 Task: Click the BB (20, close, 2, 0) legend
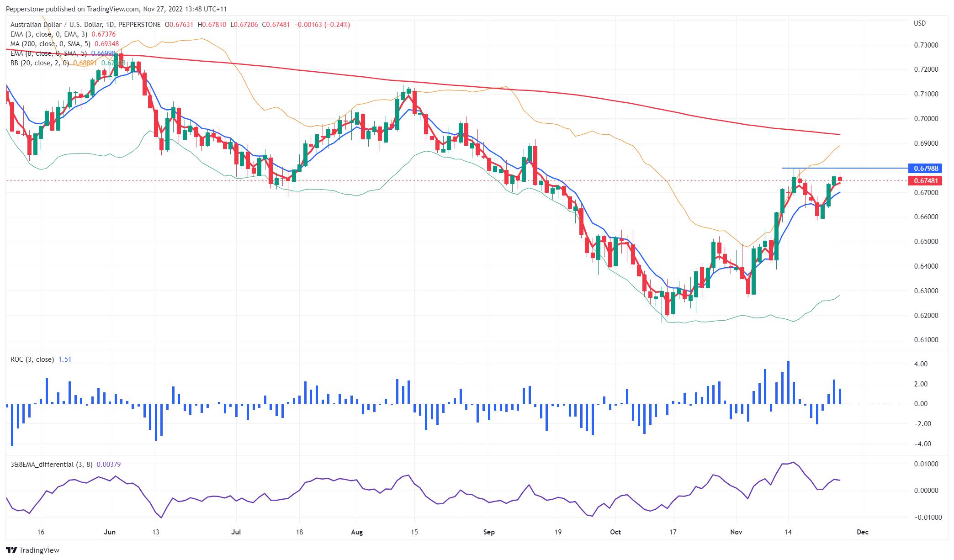coord(40,63)
